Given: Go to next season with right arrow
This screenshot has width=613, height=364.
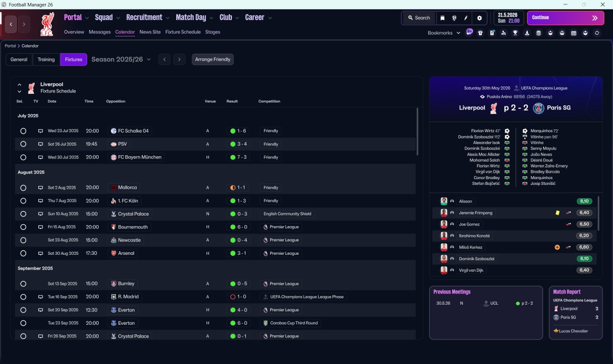Looking at the screenshot, I should pyautogui.click(x=180, y=59).
